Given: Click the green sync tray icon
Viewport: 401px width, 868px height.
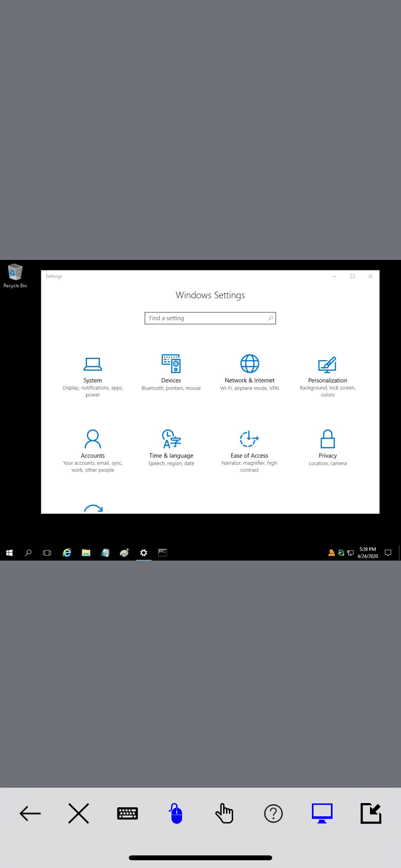Looking at the screenshot, I should tap(341, 553).
